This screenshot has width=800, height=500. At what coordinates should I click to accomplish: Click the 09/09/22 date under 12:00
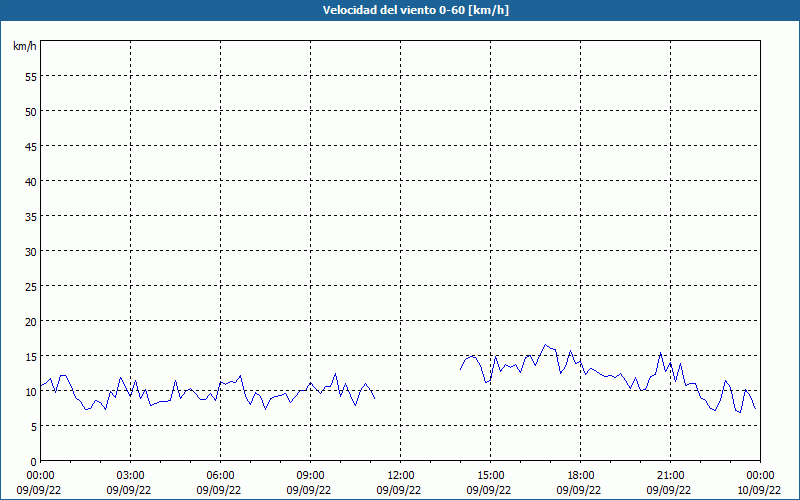coord(399,490)
